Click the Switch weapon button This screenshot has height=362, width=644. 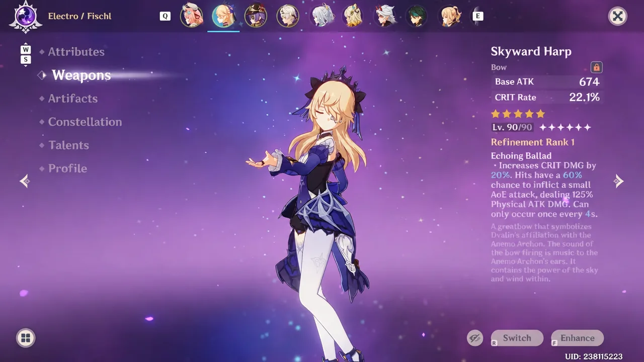coord(517,338)
